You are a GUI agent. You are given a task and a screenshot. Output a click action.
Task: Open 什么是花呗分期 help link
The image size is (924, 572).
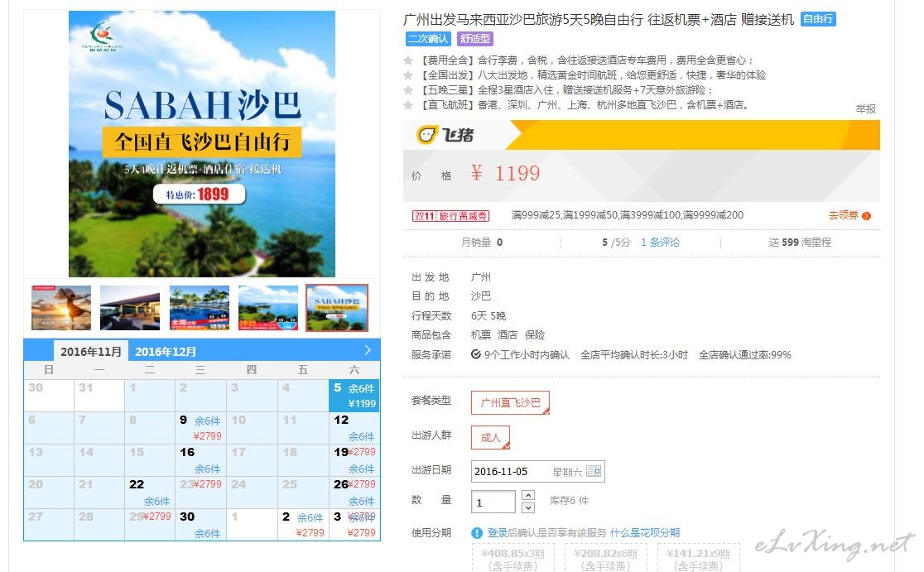point(645,532)
